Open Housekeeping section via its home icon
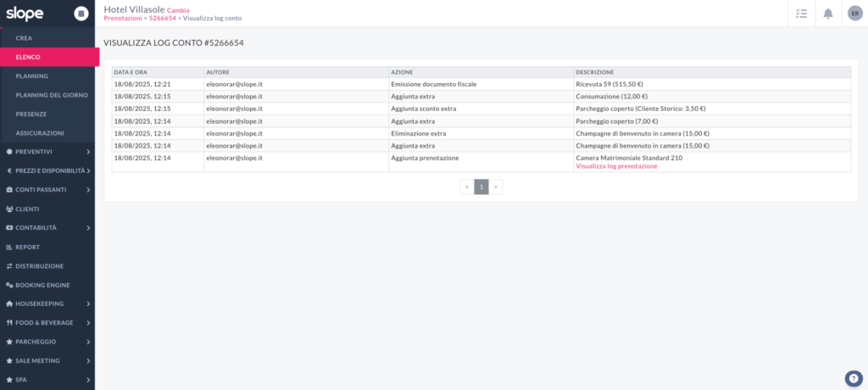The height and width of the screenshot is (390, 868). [8, 304]
